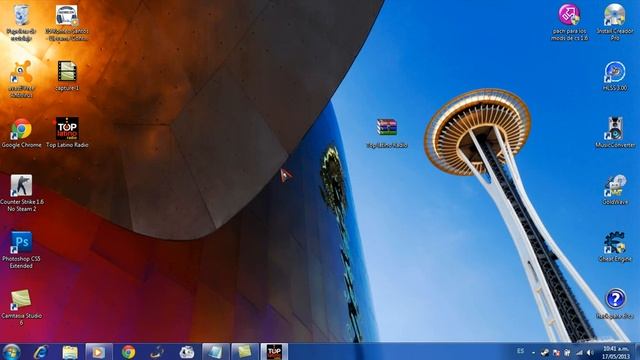Viewport: 640px width, 360px height.
Task: Launch Camtasia Studio 6 shortcut
Action: tap(21, 307)
